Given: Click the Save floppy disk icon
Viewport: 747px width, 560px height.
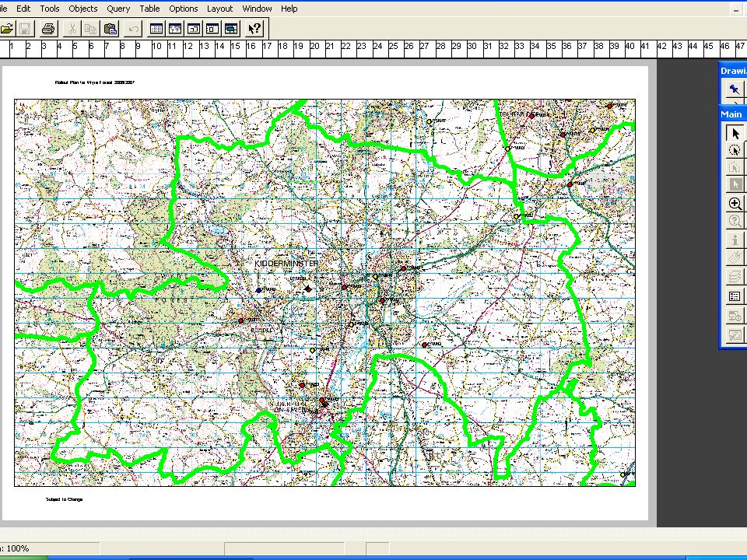Looking at the screenshot, I should pyautogui.click(x=25, y=29).
